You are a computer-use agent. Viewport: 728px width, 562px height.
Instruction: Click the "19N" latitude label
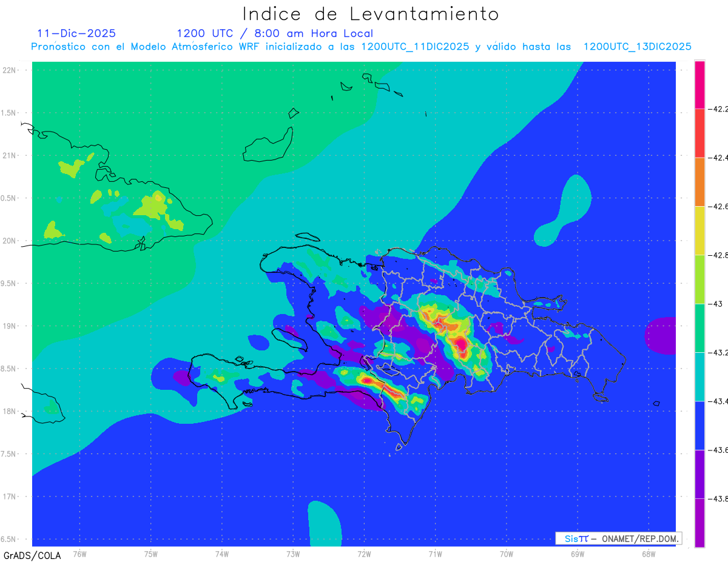[9, 326]
